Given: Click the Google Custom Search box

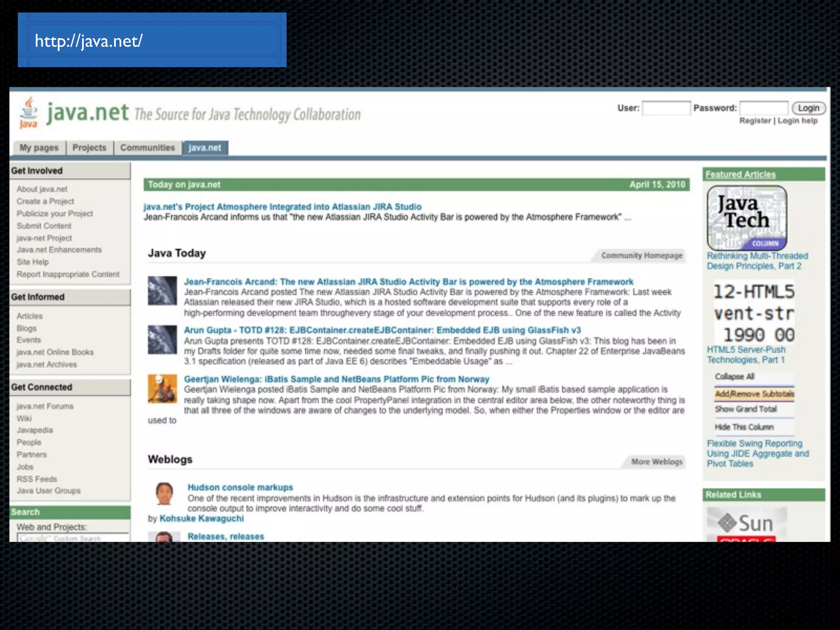Looking at the screenshot, I should (73, 538).
